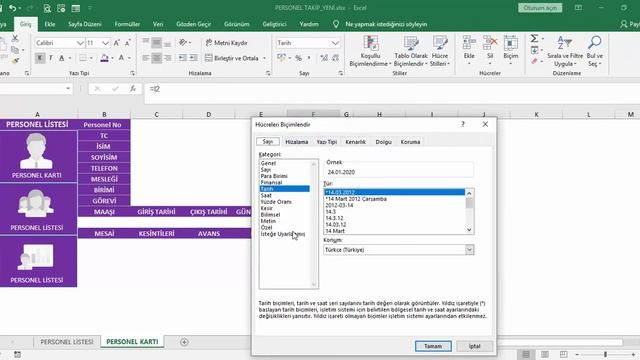Open the Görünüm ribbon tab
The width and height of the screenshot is (640, 360).
(237, 24)
